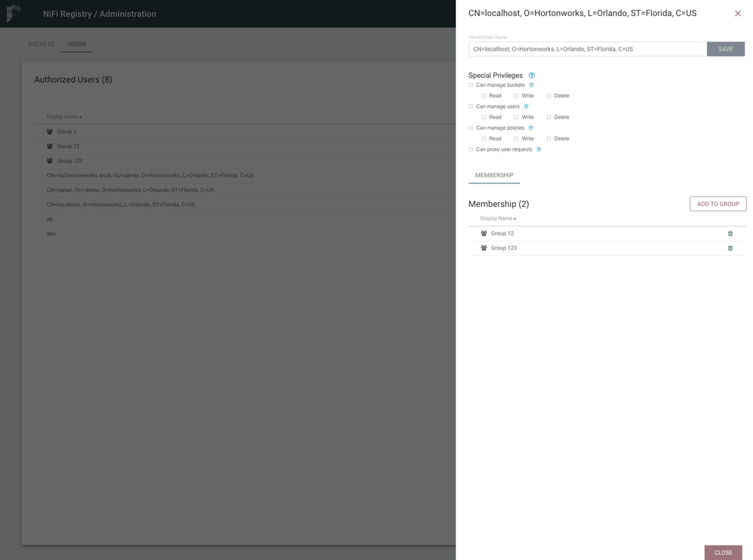Check Write under Can manage users

pyautogui.click(x=516, y=117)
